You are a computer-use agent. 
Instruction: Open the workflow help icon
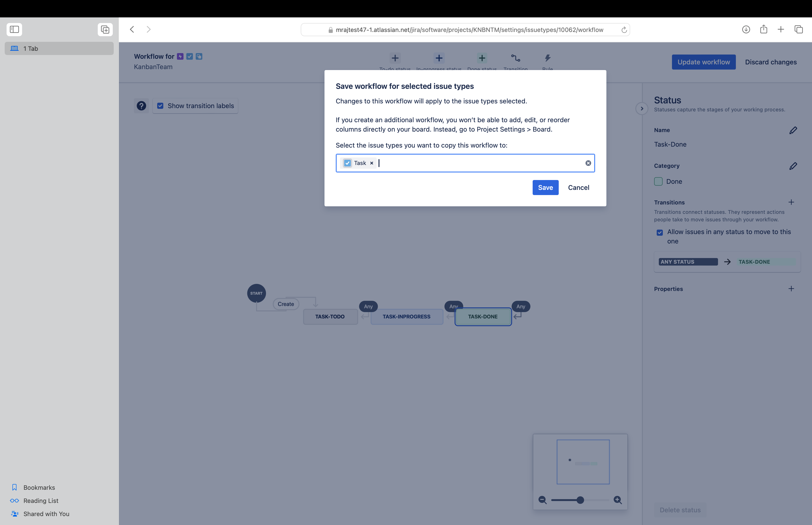141,106
